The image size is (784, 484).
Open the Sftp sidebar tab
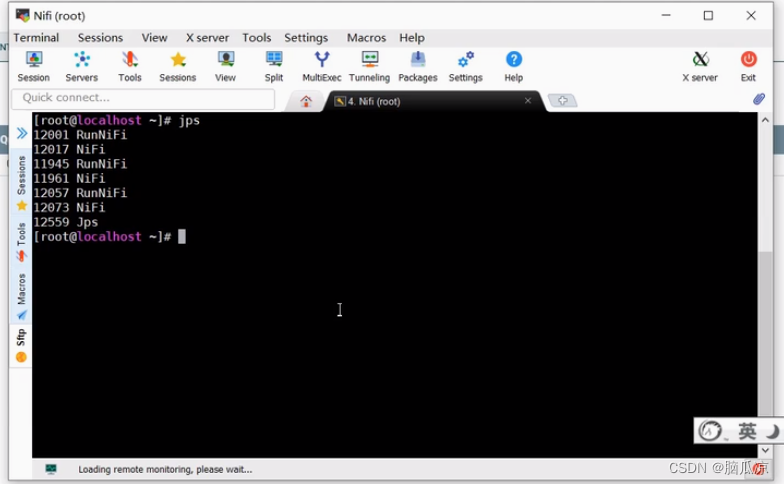coord(21,346)
